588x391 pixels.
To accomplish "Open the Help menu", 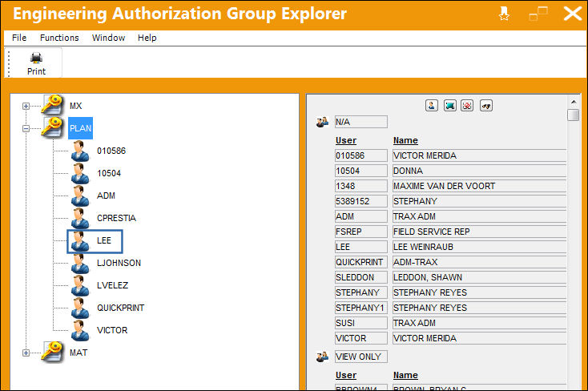I will (147, 38).
